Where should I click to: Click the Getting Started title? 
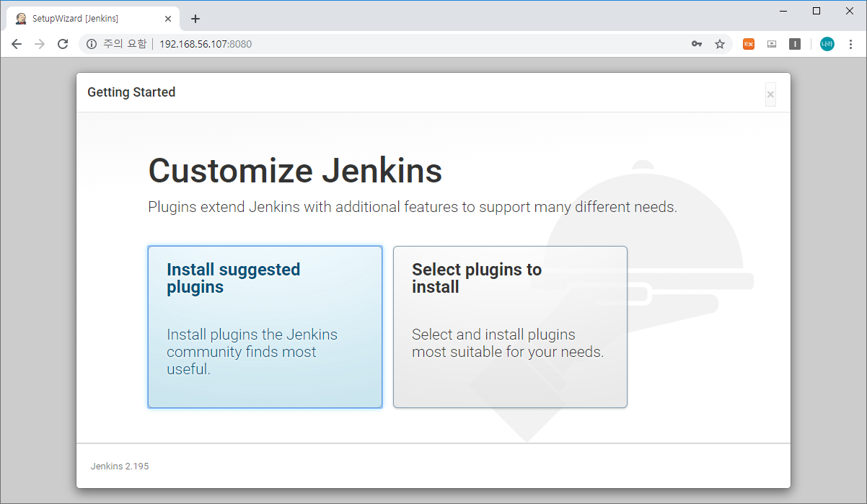[131, 92]
